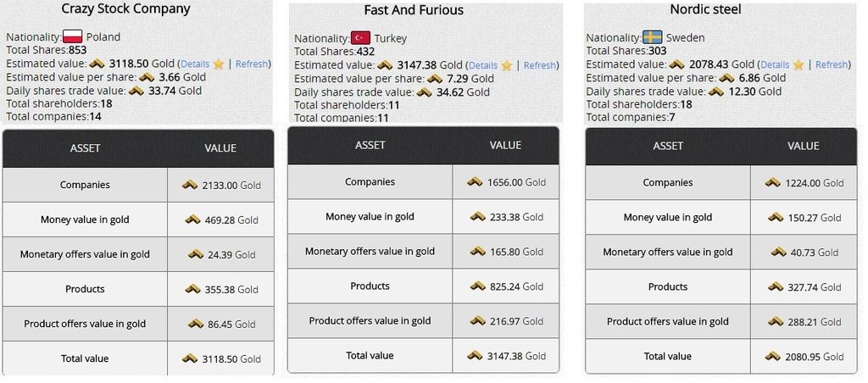The width and height of the screenshot is (868, 383).
Task: Click star icon beside Fast And Furious Details
Action: point(507,65)
